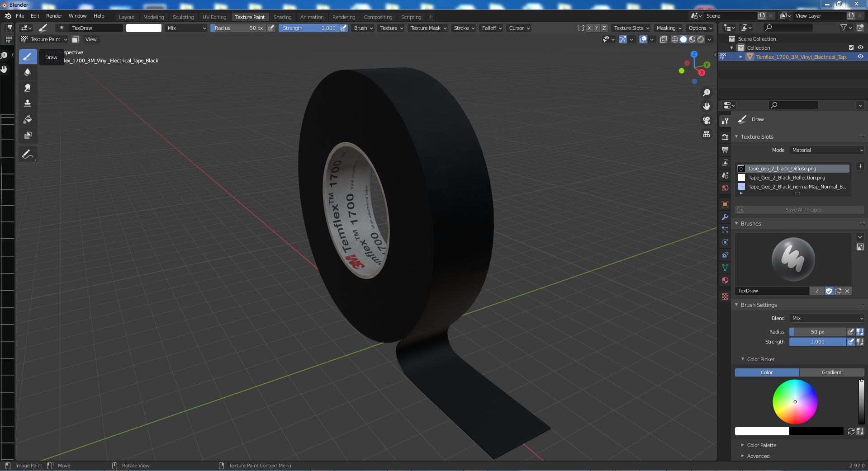Open the Object Constraints tab
The image size is (868, 471).
click(725, 255)
